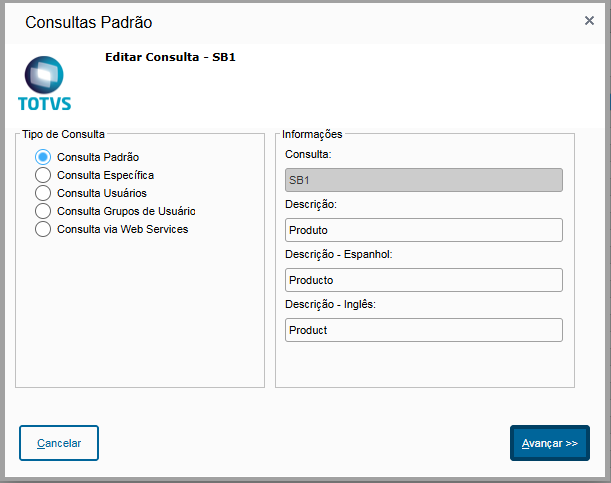The height and width of the screenshot is (483, 611).
Task: Focus the Descrição field containing Produto
Action: 424,230
